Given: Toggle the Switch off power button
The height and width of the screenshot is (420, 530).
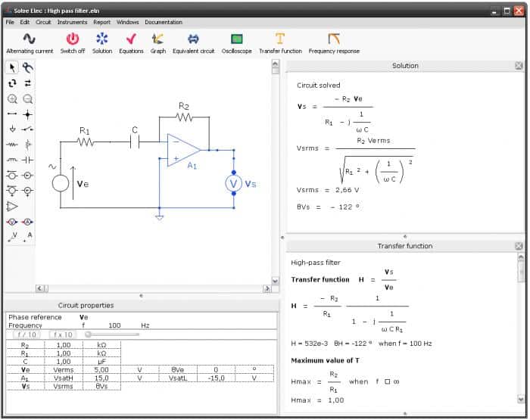Looking at the screenshot, I should coord(73,39).
